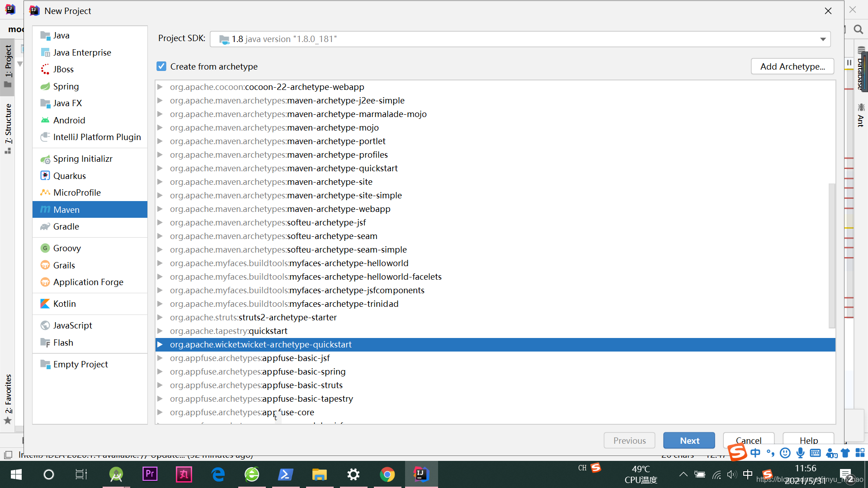Image resolution: width=868 pixels, height=488 pixels.
Task: Open Help for New Project
Action: (x=808, y=440)
